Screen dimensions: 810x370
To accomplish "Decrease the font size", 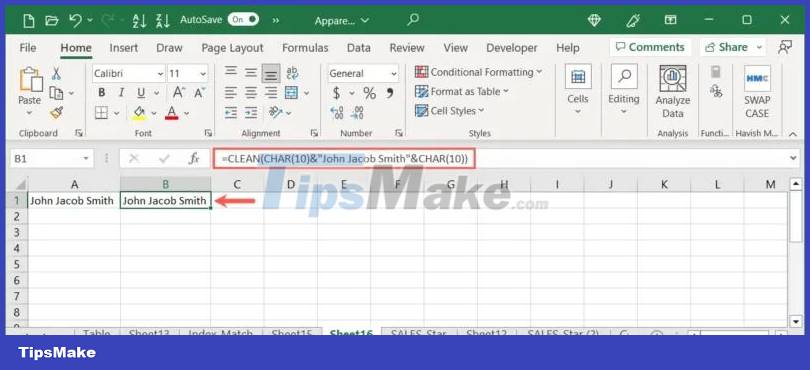I will pos(199,93).
